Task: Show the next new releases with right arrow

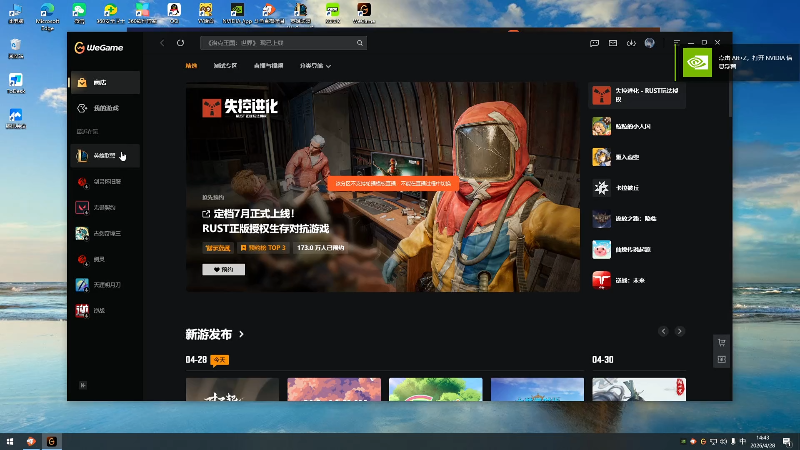Action: 680,331
